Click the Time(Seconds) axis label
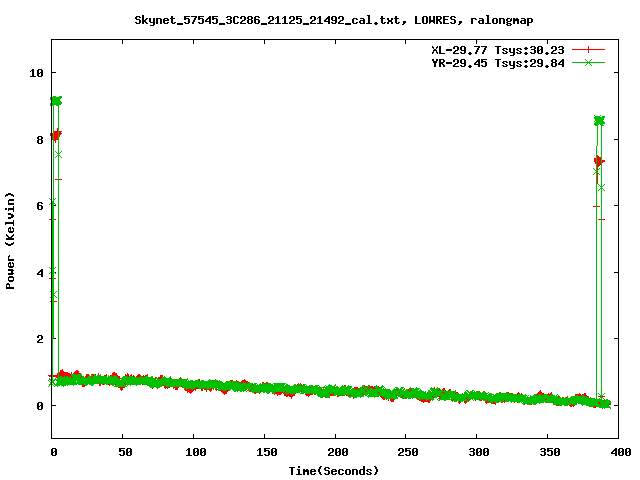The width and height of the screenshot is (640, 480). pyautogui.click(x=333, y=471)
